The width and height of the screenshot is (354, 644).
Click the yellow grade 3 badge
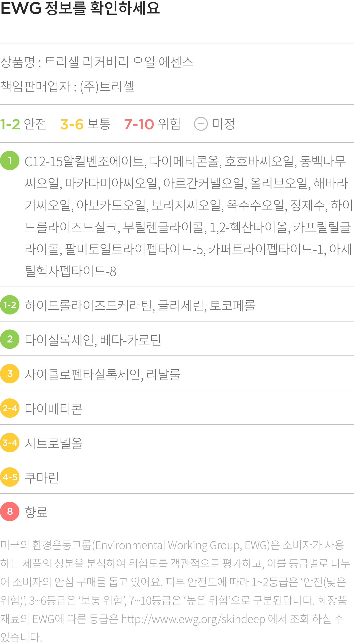(x=10, y=374)
